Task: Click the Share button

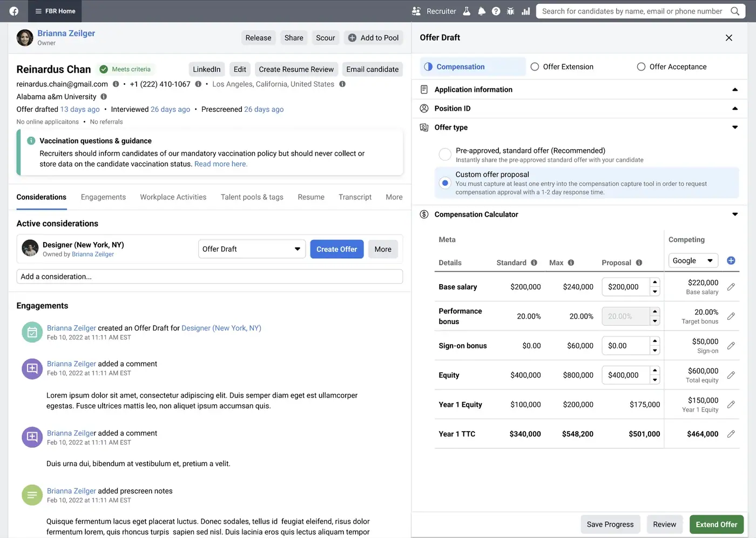Action: click(294, 38)
